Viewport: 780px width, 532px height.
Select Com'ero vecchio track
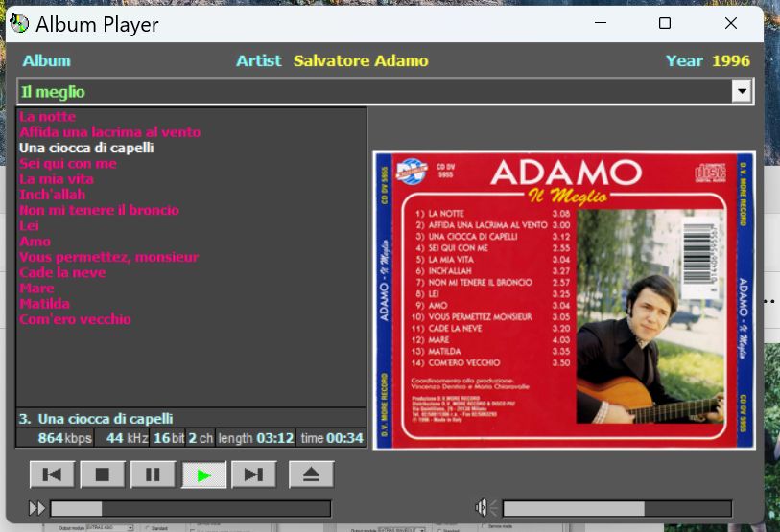(75, 319)
